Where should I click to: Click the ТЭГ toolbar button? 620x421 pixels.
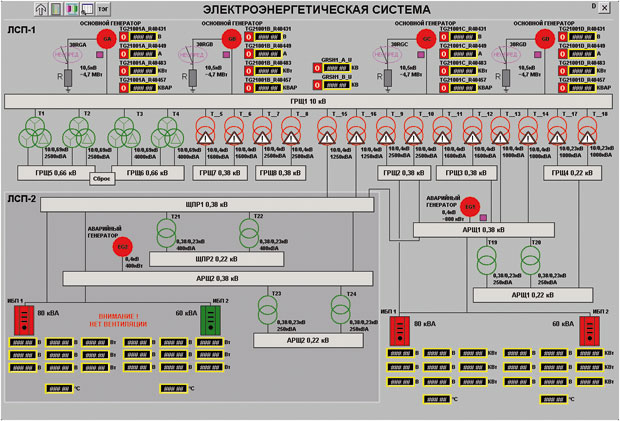[x=103, y=9]
